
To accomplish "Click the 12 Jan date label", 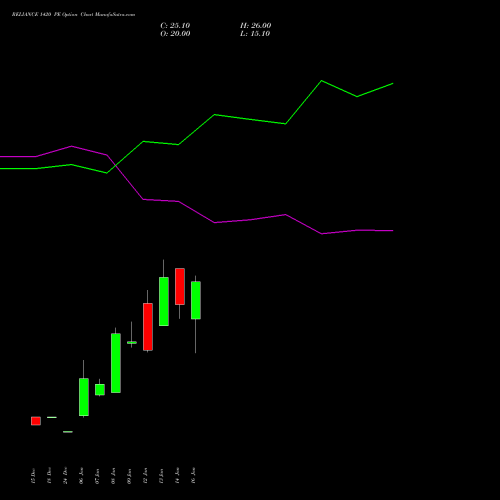I will pos(145,476).
